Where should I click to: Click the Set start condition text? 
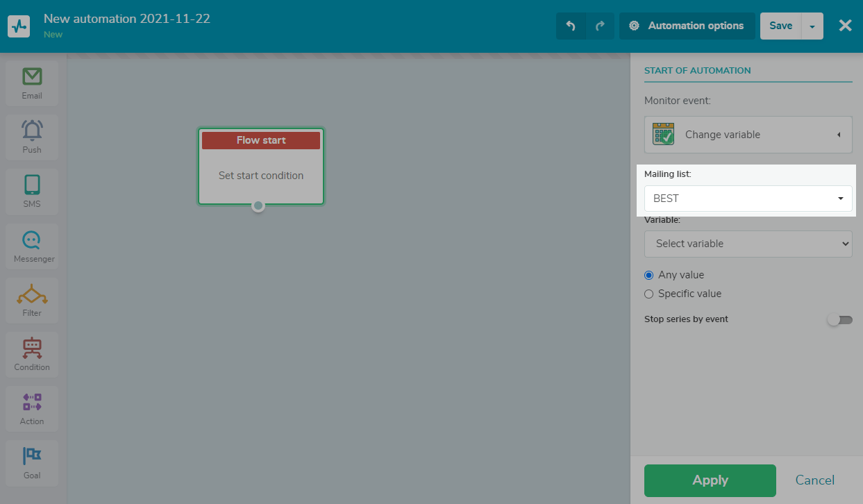[x=261, y=176]
